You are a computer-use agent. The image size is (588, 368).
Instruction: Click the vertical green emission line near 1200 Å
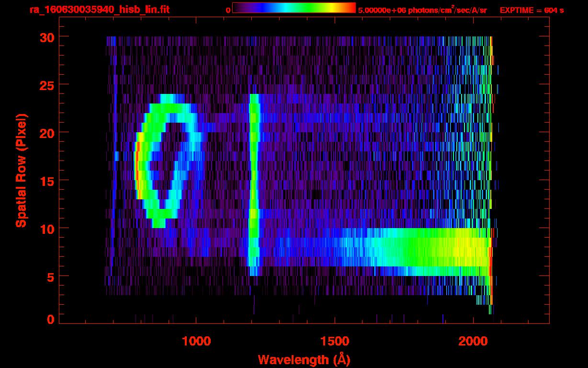point(254,182)
